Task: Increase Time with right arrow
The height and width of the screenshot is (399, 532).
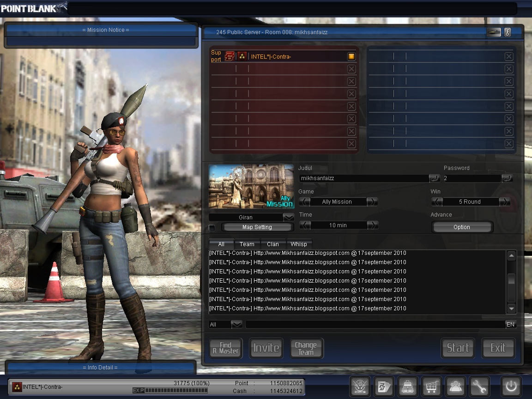Action: point(373,225)
